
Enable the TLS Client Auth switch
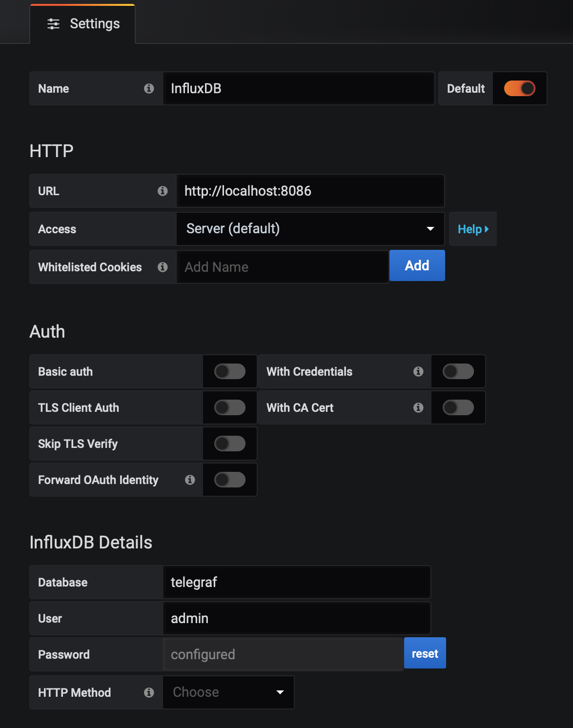point(230,407)
